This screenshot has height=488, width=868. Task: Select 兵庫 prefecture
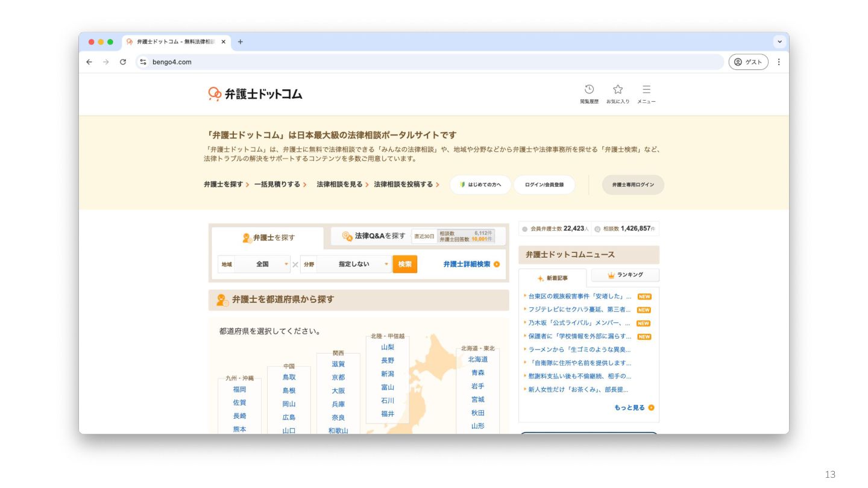(x=338, y=404)
